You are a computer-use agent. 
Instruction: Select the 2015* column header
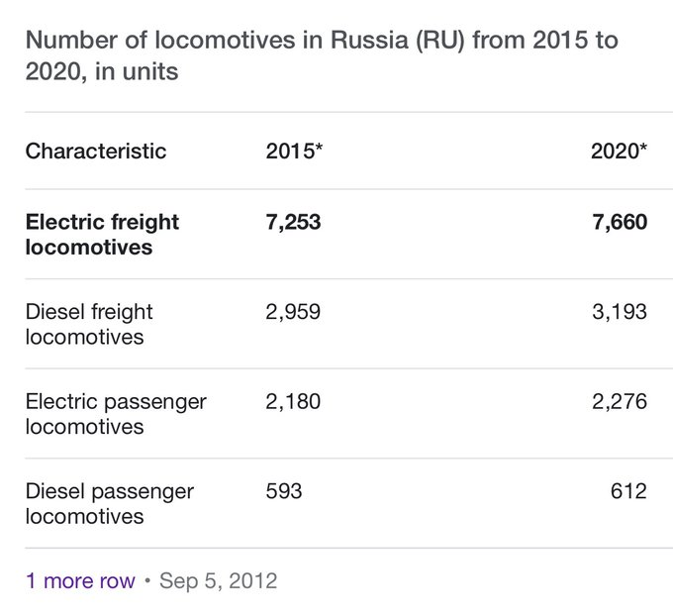point(294,152)
